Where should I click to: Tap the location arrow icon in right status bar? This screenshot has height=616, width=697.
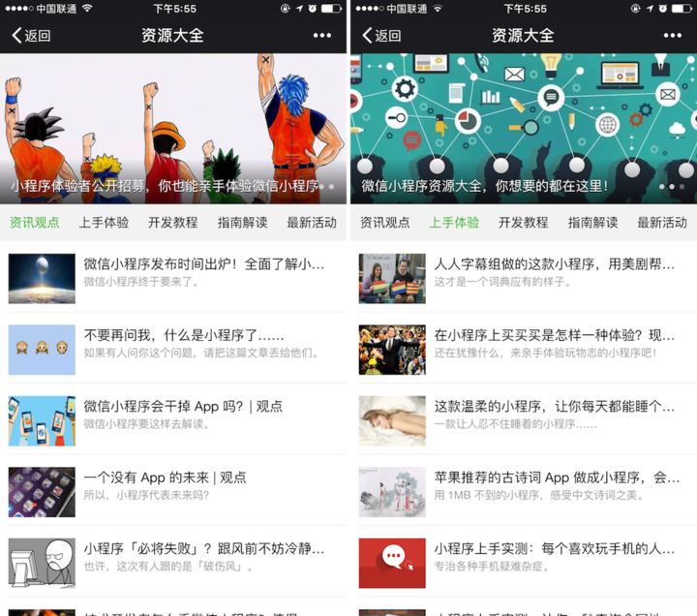point(650,9)
